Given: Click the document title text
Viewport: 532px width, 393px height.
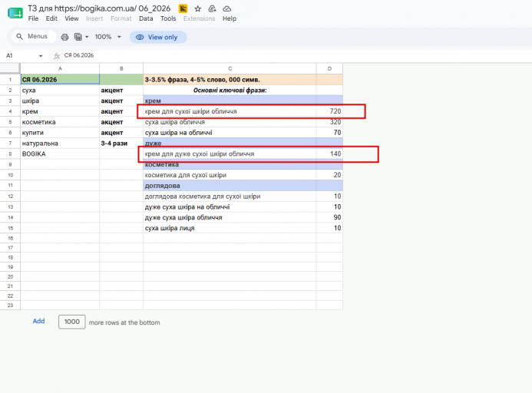Looking at the screenshot, I should pos(99,8).
